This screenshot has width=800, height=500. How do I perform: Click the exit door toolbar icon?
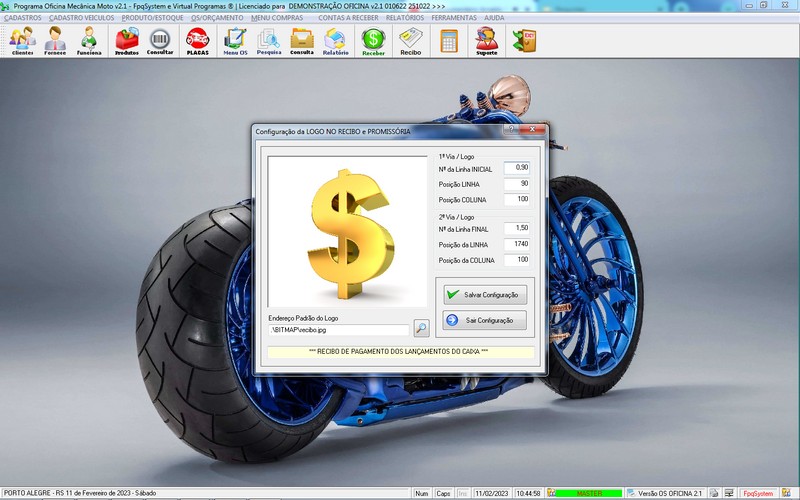(524, 41)
